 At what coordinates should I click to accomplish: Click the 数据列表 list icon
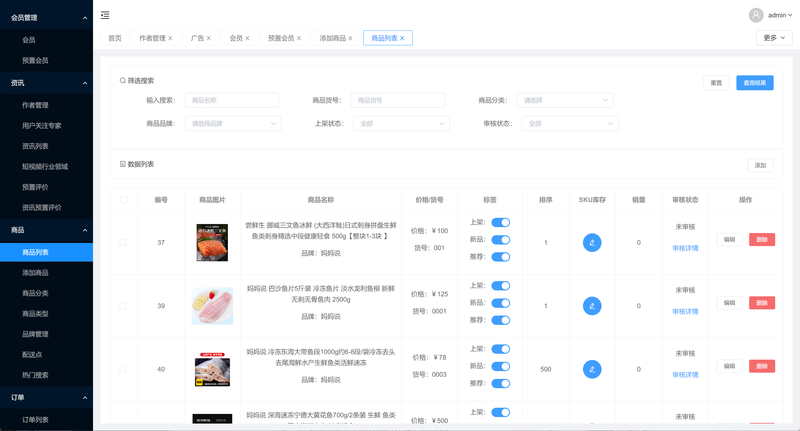click(122, 164)
